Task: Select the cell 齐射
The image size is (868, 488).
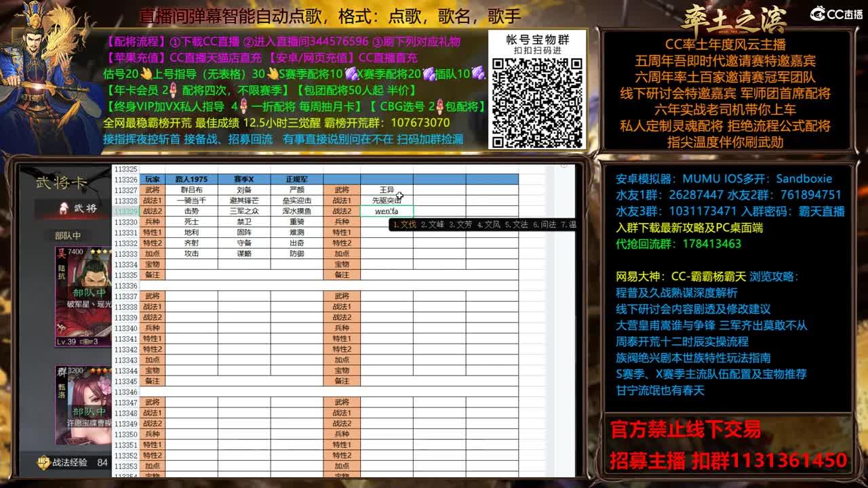Action: pos(191,243)
